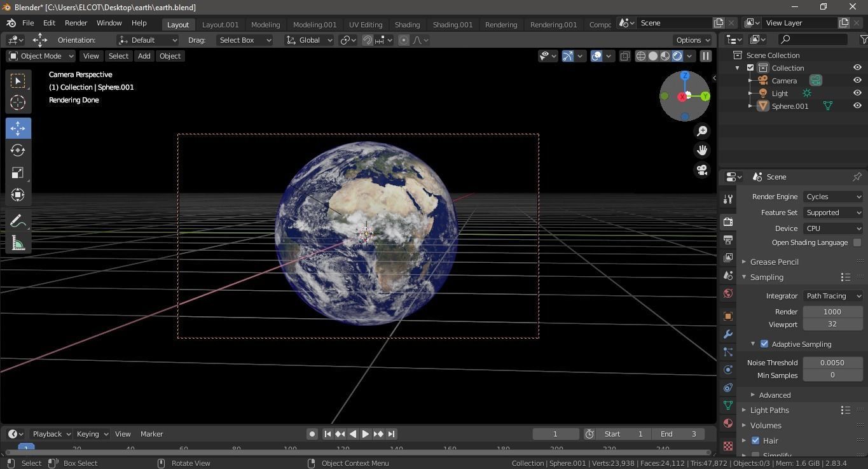
Task: Play the animation forward
Action: [366, 434]
